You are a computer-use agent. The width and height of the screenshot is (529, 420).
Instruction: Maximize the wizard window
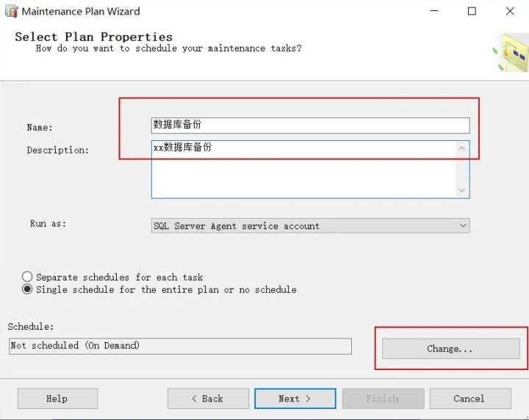pyautogui.click(x=472, y=12)
